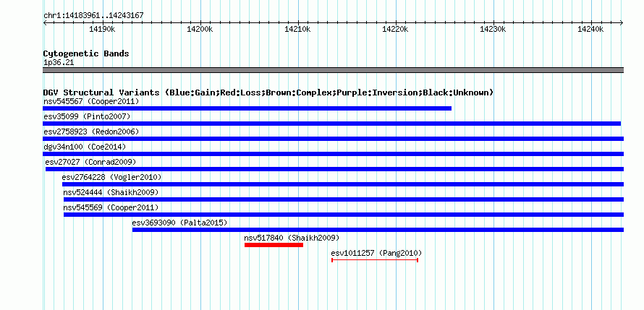The height and width of the screenshot is (310, 644).
Task: Select the nsv545567 blue gain bar
Action: point(247,108)
